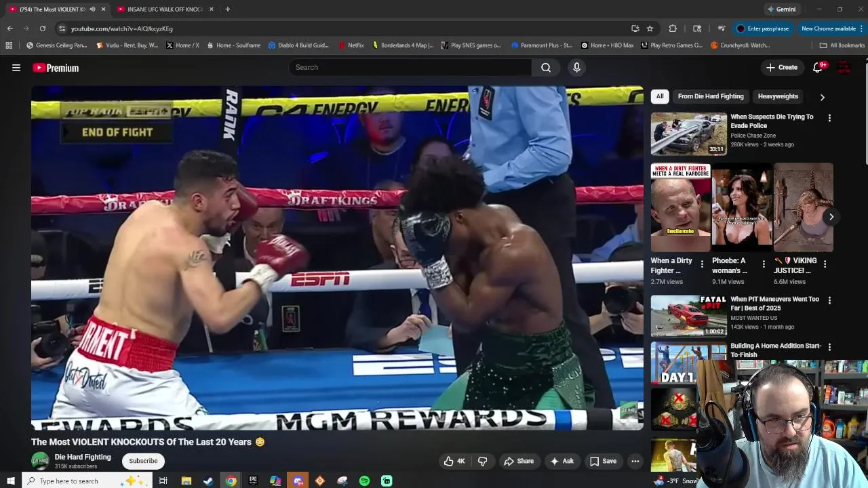
Task: Reload the page in Chrome
Action: (43, 28)
